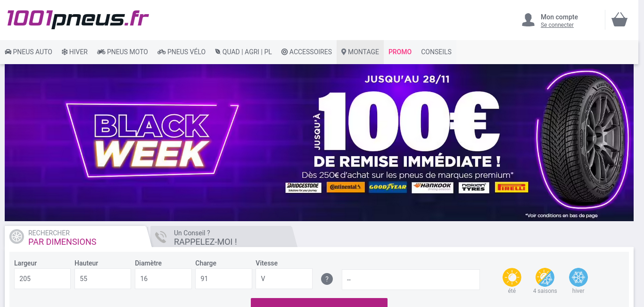Viewport: 644px width, 307px height.
Task: Open the Diamètre 16 dropdown
Action: 163,279
